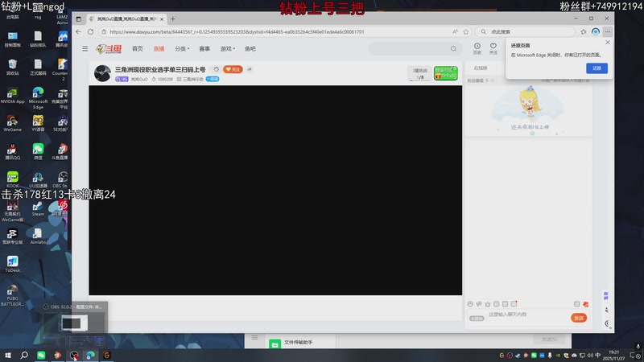Click the address bar URL
The height and width of the screenshot is (362, 644).
(237, 31)
